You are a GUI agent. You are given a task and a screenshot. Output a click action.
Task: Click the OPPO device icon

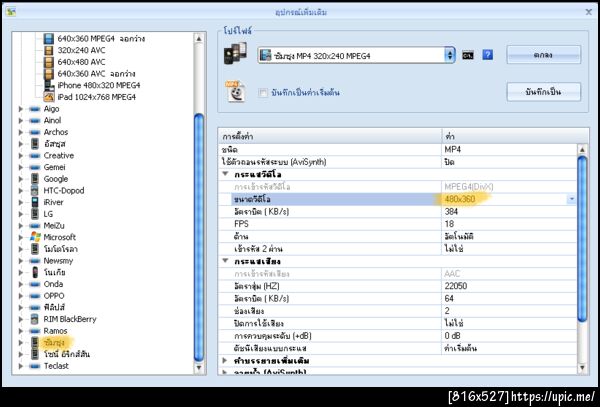(x=35, y=296)
